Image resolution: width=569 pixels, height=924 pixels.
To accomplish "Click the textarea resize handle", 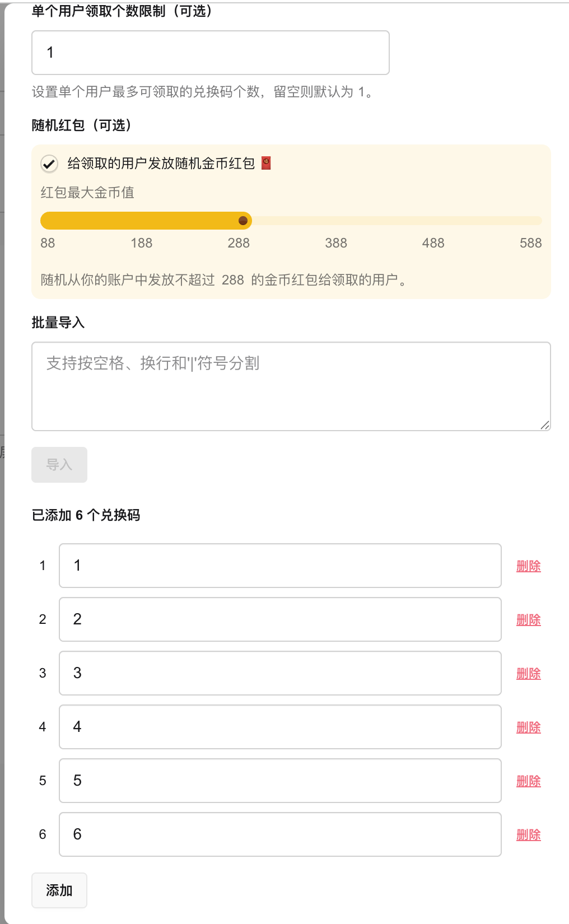I will coord(544,425).
